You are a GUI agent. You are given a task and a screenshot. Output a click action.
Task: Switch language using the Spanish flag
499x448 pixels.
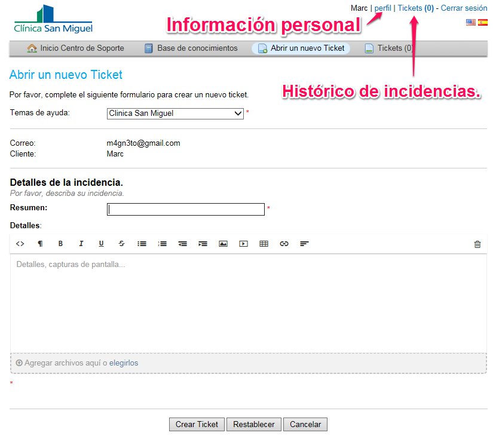click(482, 22)
